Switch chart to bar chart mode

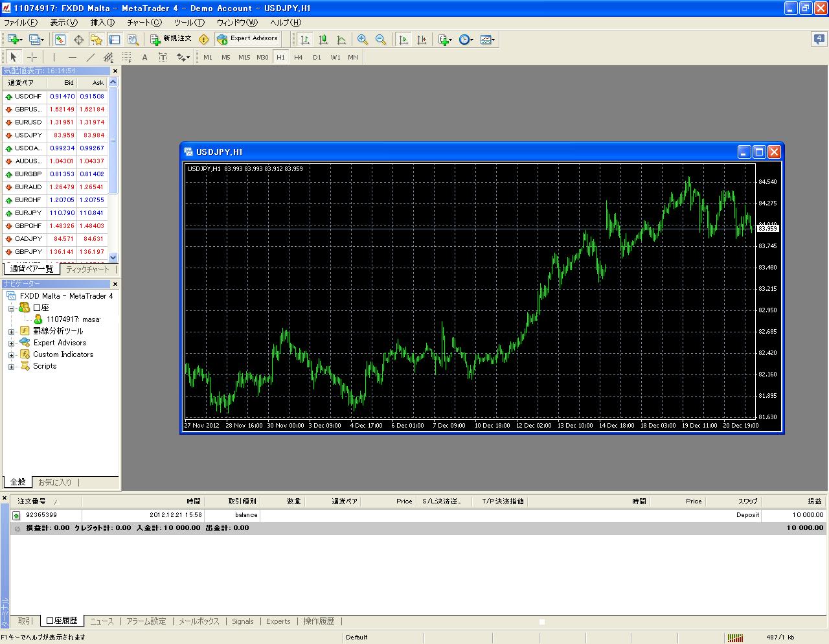coord(304,40)
